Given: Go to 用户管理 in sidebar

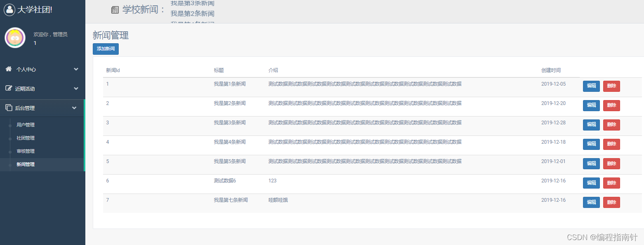Looking at the screenshot, I should click(x=26, y=125).
